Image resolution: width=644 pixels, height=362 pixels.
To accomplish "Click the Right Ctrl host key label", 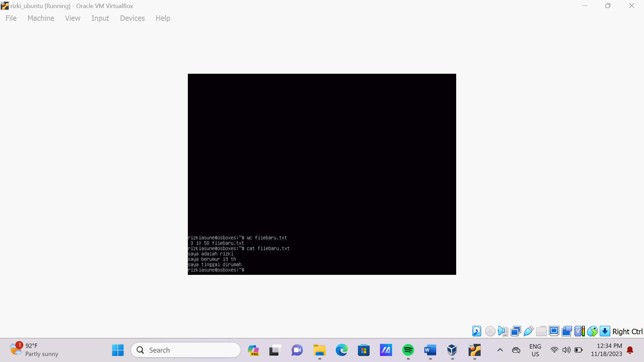I will pyautogui.click(x=627, y=331).
